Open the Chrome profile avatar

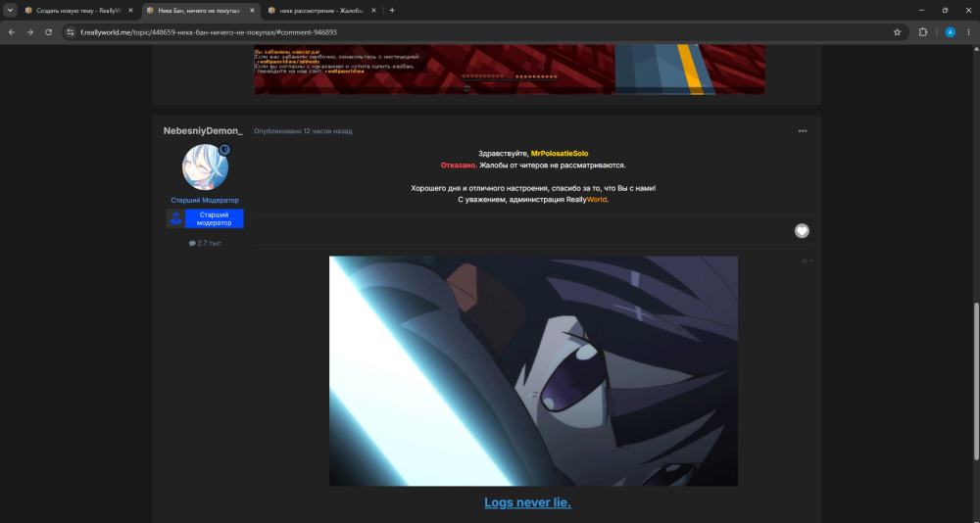pyautogui.click(x=950, y=32)
